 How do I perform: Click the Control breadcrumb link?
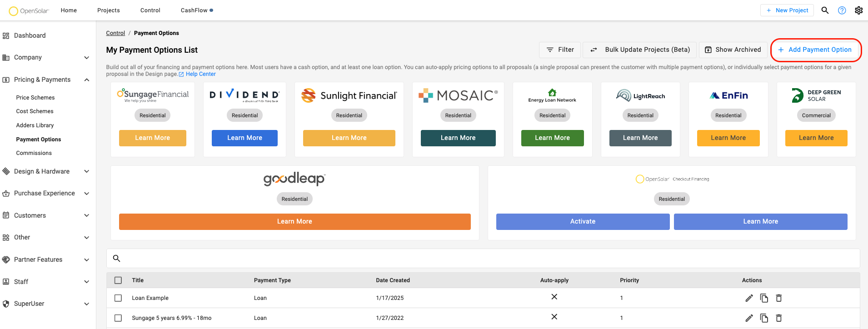tap(115, 33)
